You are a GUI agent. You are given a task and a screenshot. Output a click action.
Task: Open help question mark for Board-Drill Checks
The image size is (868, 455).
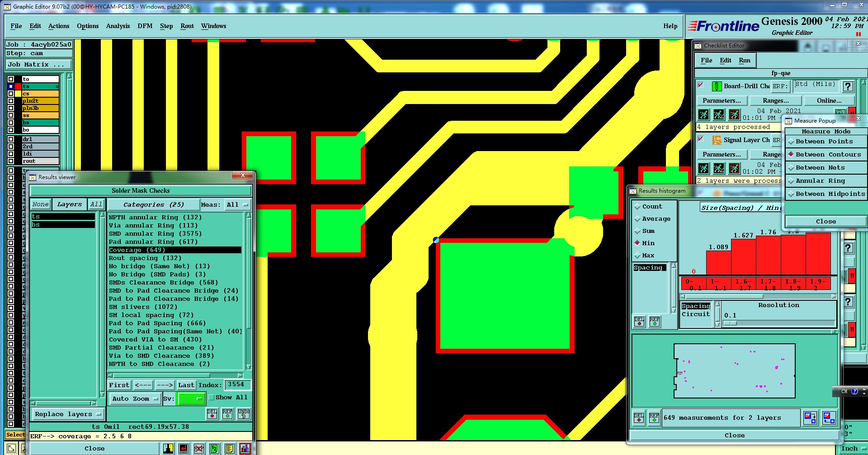pyautogui.click(x=848, y=86)
